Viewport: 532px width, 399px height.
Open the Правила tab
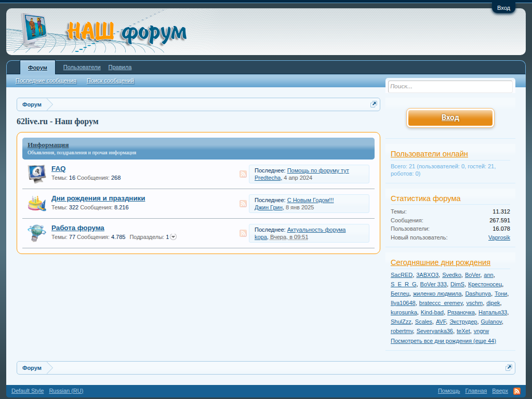tap(119, 68)
